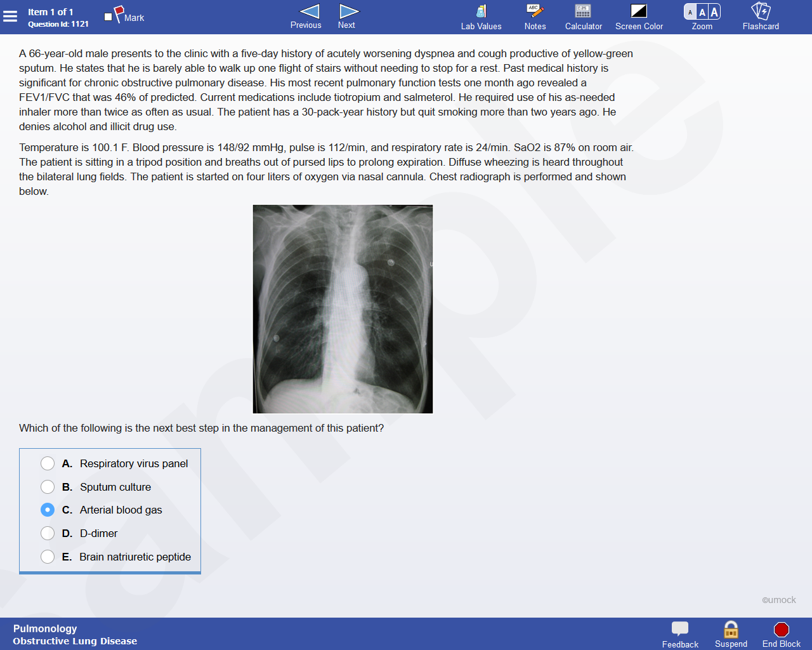Image resolution: width=812 pixels, height=650 pixels.
Task: Advance with the Next arrow
Action: (347, 17)
